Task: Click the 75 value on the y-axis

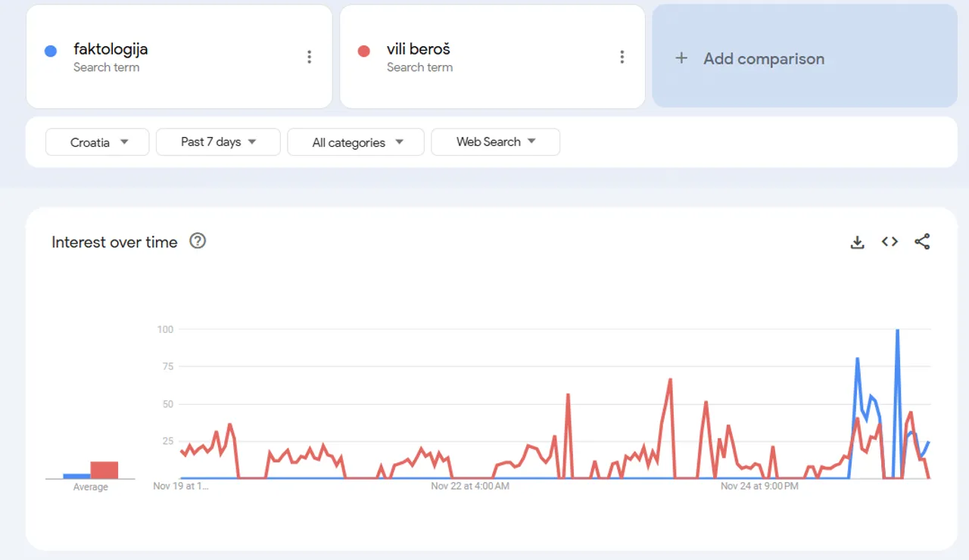Action: [168, 366]
